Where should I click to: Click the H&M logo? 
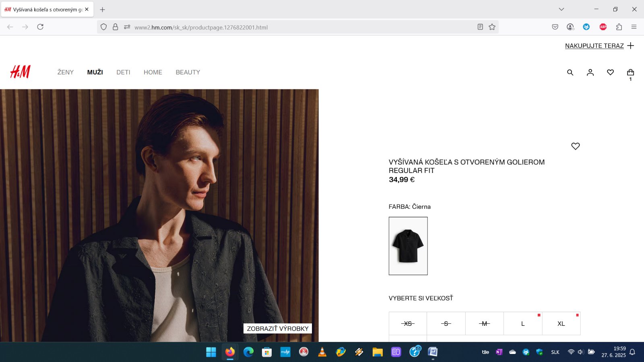[20, 72]
